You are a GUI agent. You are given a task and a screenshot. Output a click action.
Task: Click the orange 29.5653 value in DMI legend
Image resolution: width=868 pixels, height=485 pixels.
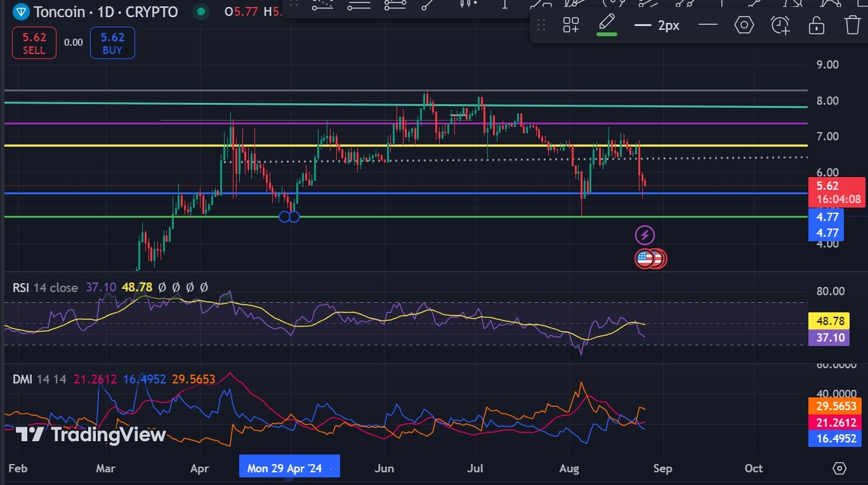click(194, 380)
